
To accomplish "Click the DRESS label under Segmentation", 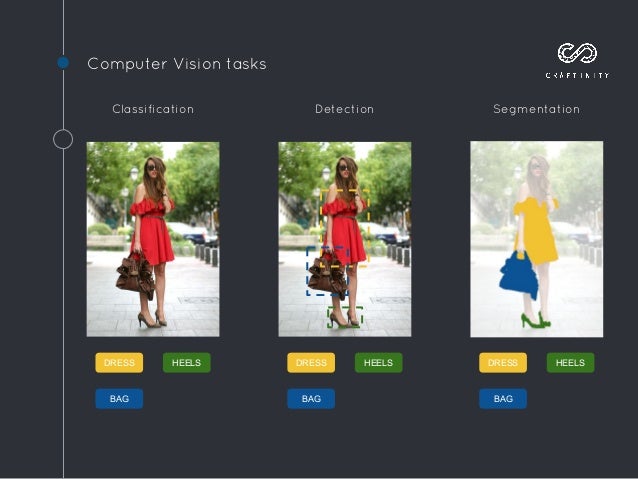I will (503, 363).
